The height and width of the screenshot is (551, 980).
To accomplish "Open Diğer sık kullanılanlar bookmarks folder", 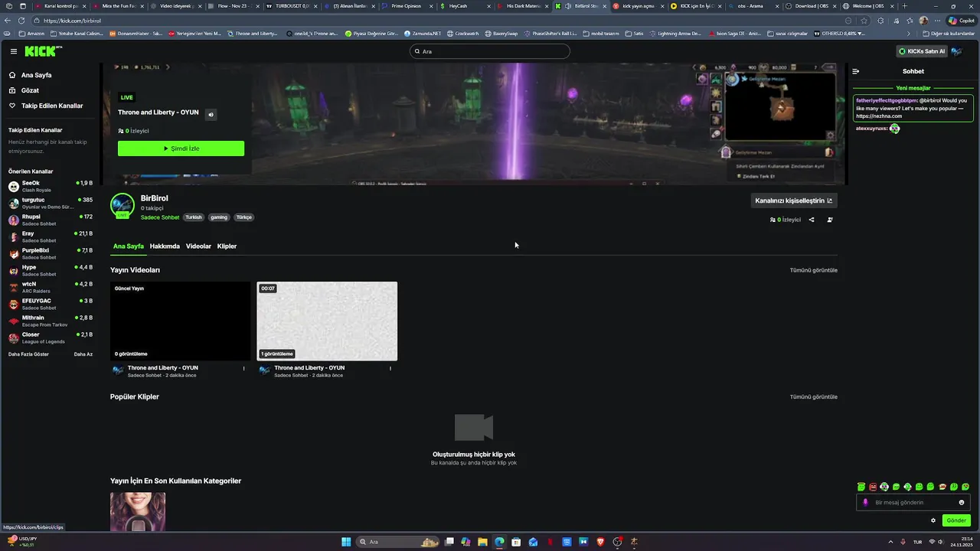I will pos(948,34).
